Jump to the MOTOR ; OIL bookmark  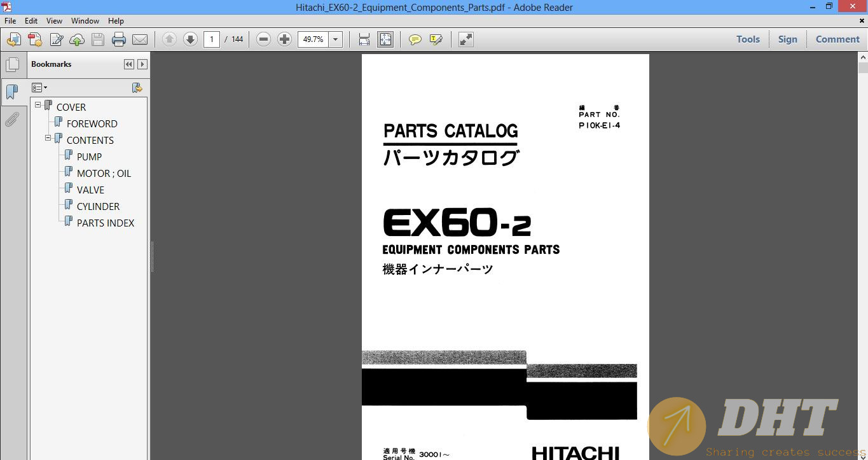coord(104,173)
